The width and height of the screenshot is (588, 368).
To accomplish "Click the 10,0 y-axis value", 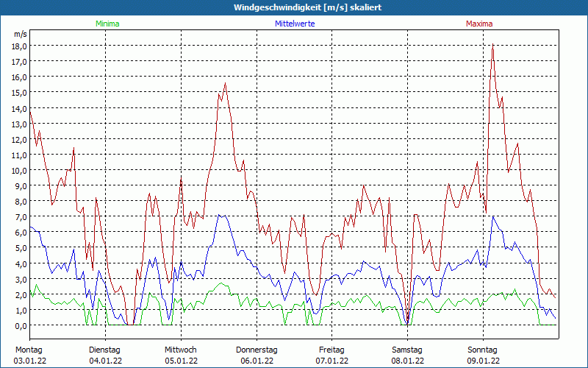I will coord(19,170).
